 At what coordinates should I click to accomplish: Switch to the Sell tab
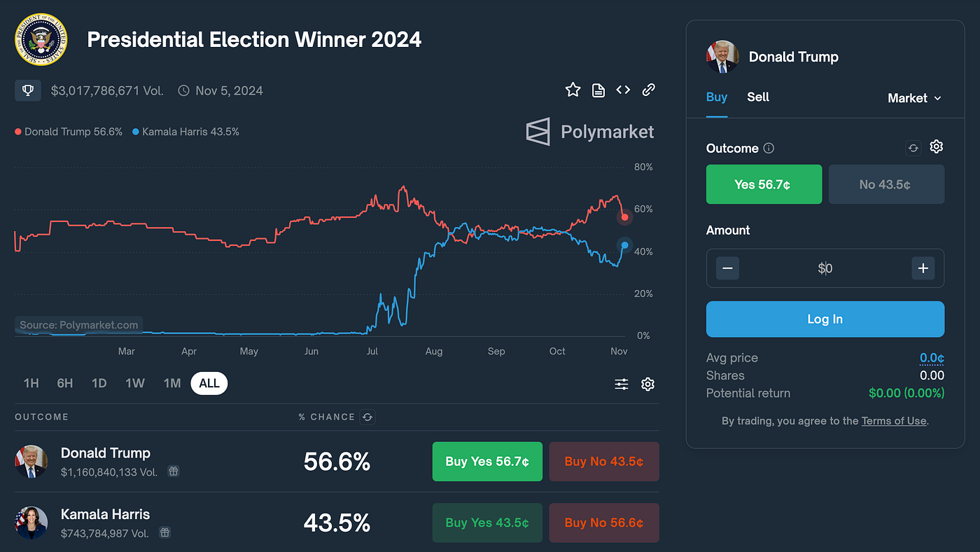(758, 97)
